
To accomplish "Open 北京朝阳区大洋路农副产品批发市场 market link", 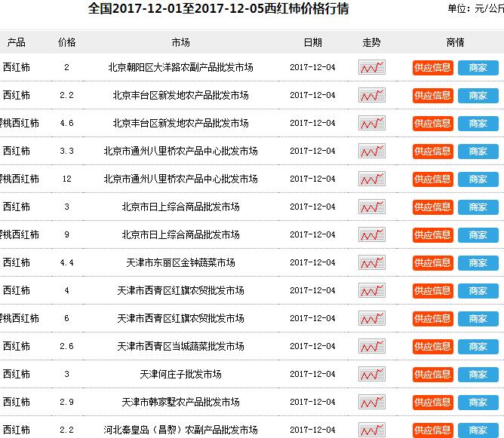I will point(180,68).
